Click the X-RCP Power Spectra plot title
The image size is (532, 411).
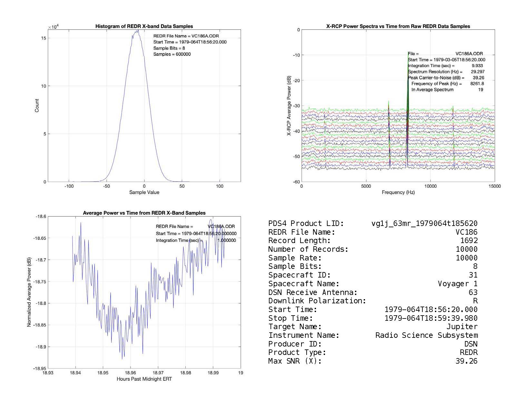point(398,26)
